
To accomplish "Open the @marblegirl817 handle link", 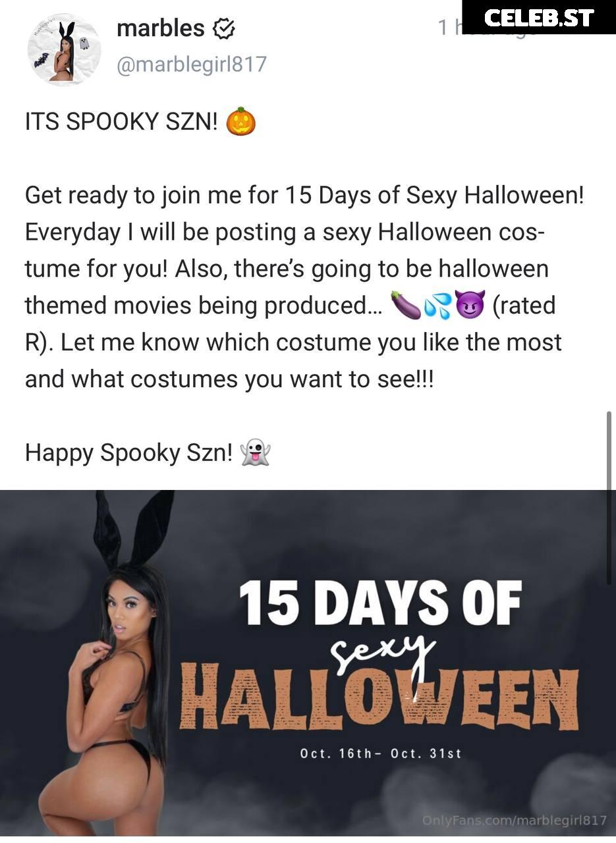I will [191, 64].
